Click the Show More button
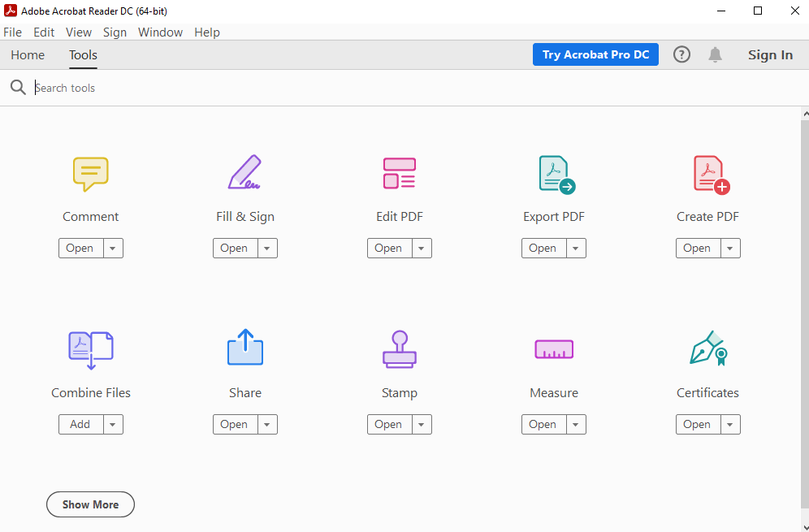Image resolution: width=809 pixels, height=532 pixels. (x=90, y=504)
